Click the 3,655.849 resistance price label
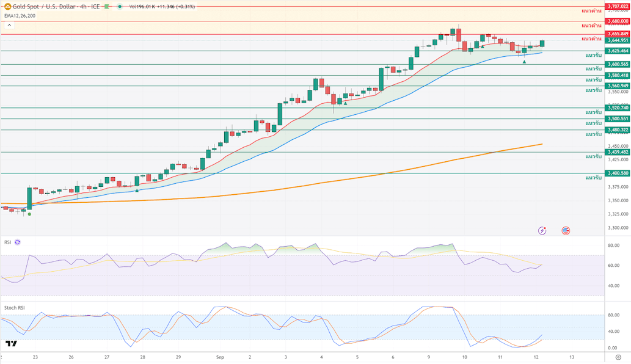Image resolution: width=631 pixels, height=364 pixels. click(x=618, y=34)
